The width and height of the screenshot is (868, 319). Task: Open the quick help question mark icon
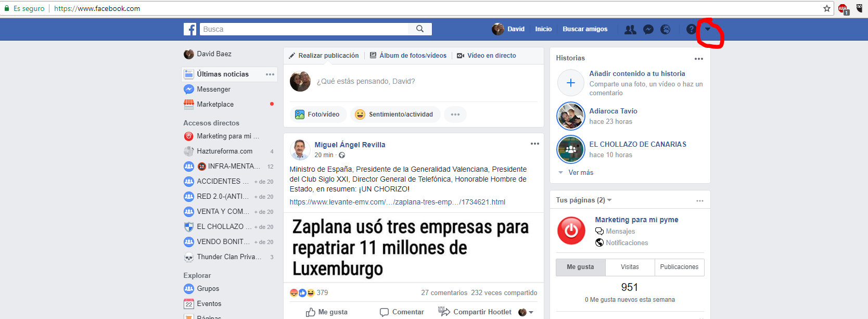click(x=691, y=30)
